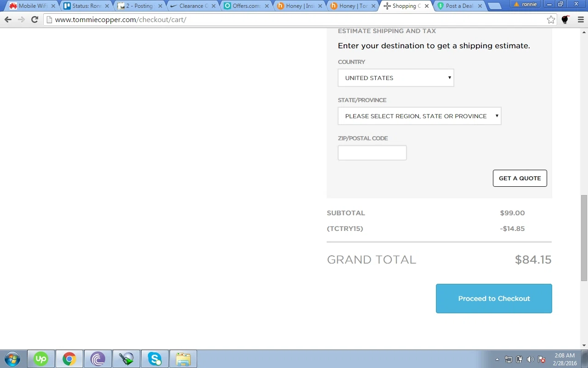Open the clock showing 2:08 AM
This screenshot has height=368, width=588.
(x=565, y=359)
